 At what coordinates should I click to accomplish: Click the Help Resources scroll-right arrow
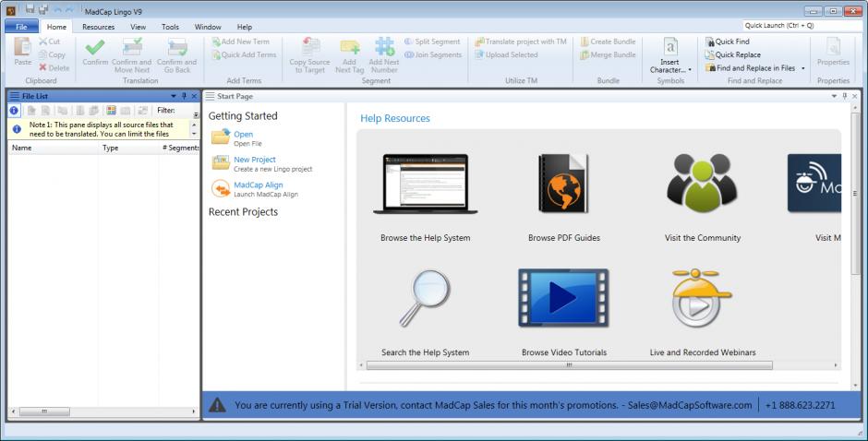click(836, 365)
